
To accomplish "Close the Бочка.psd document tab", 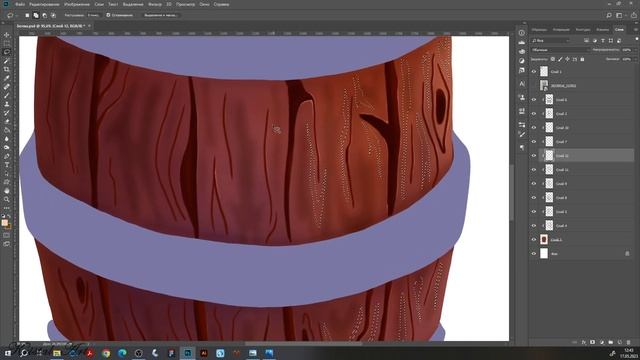I will tap(89, 26).
